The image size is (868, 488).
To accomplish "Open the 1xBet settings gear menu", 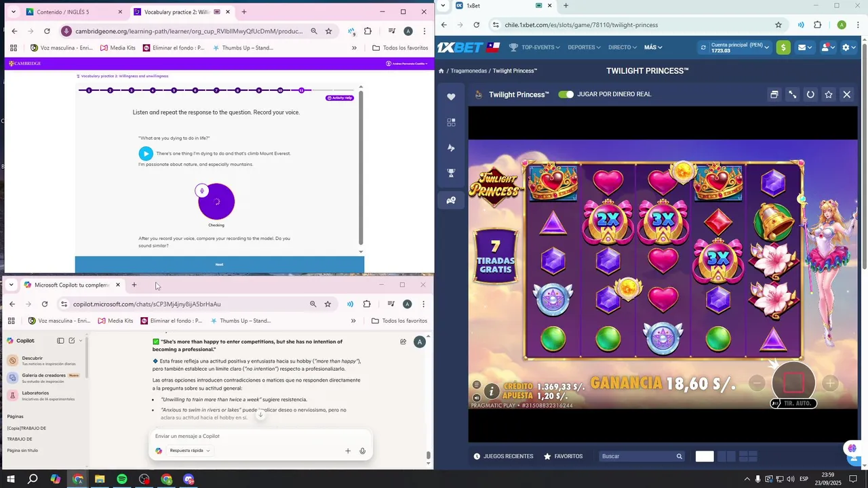I will point(848,47).
